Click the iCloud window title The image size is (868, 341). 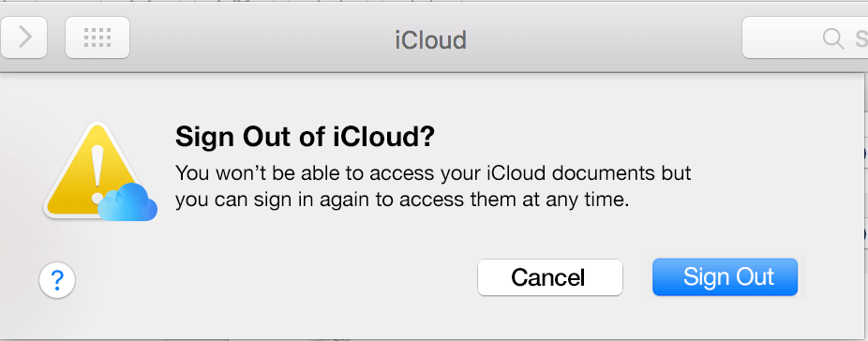(430, 40)
